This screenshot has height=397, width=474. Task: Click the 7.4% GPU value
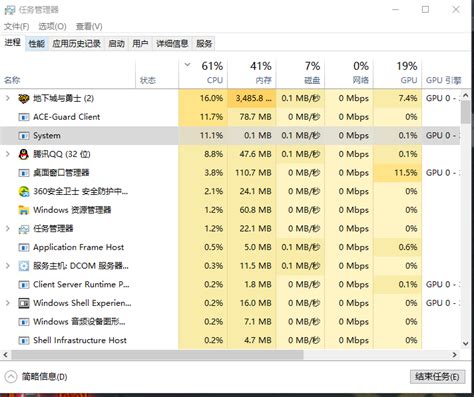click(408, 98)
